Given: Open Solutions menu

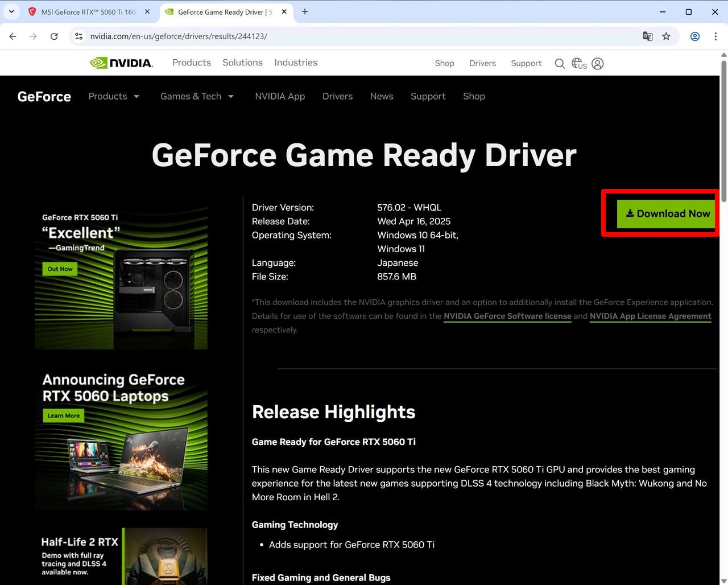Looking at the screenshot, I should pyautogui.click(x=243, y=63).
